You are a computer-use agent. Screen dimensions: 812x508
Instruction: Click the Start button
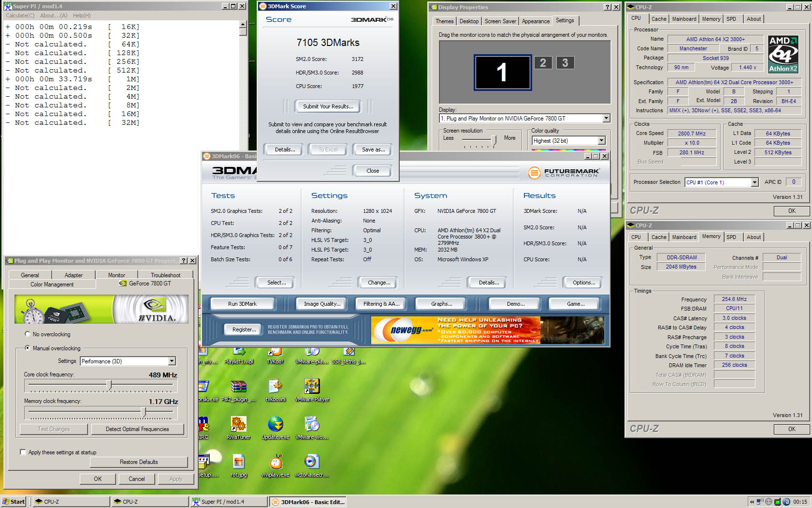(x=14, y=502)
